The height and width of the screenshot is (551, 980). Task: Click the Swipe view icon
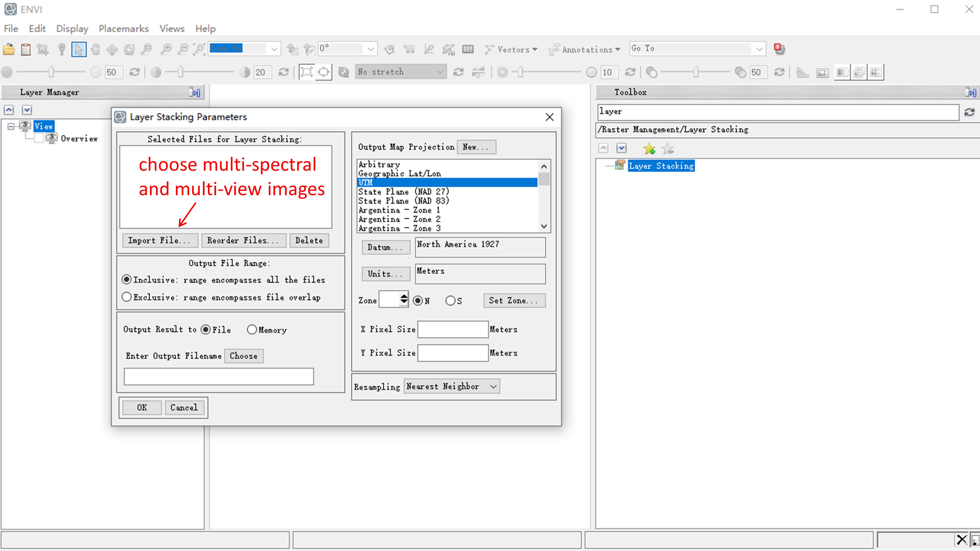coord(876,72)
